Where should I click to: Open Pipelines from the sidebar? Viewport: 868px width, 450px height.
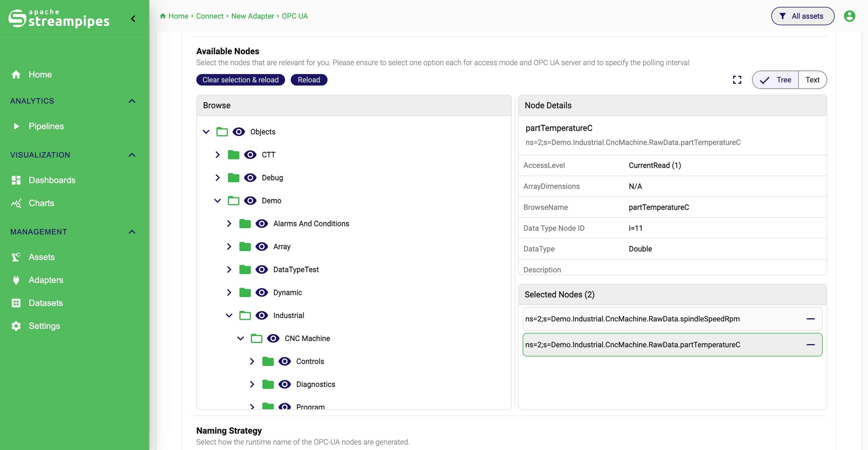coord(46,126)
